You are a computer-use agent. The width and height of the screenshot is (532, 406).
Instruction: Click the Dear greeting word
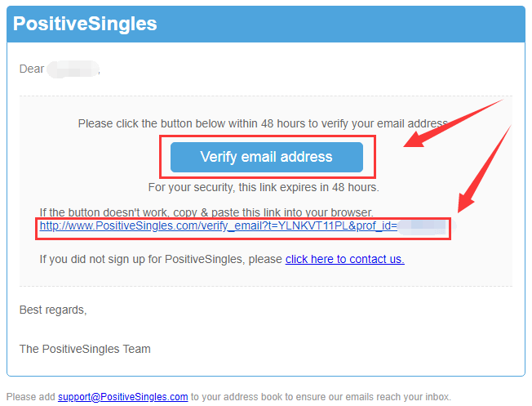click(32, 69)
